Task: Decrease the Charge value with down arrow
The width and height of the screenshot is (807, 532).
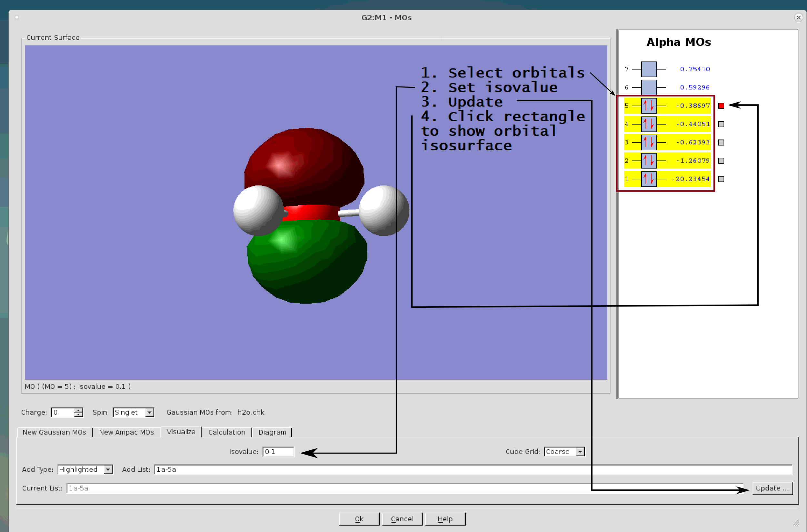Action: tap(78, 415)
